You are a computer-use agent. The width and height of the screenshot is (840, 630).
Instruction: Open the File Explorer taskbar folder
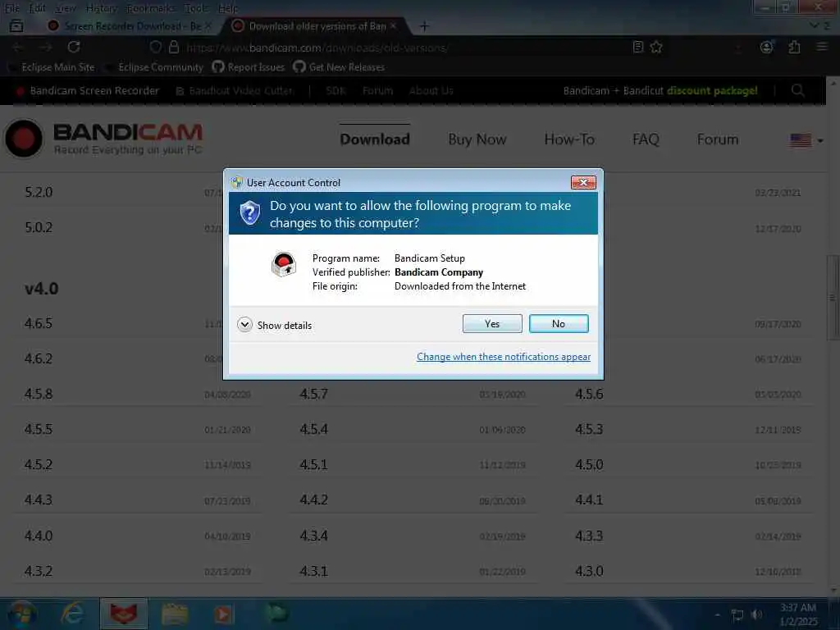point(175,614)
